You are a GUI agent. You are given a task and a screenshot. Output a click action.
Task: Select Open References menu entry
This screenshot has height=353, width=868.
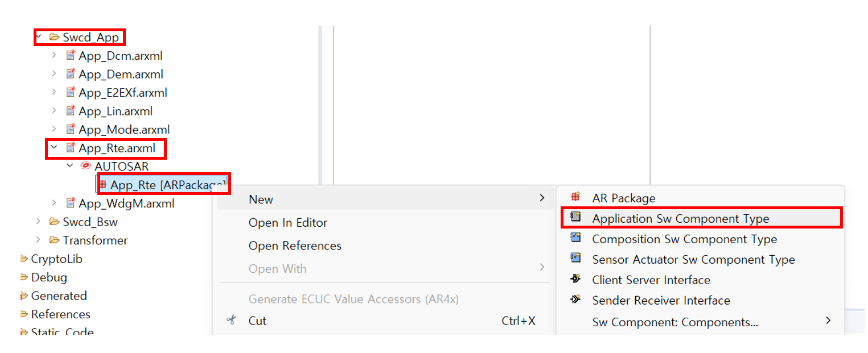295,246
